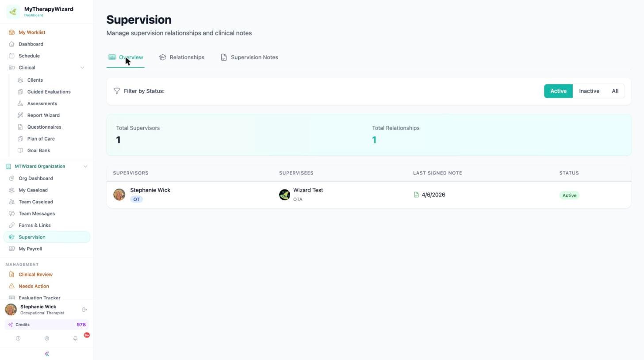
Task: Go to Dashboard in sidebar
Action: point(47,44)
